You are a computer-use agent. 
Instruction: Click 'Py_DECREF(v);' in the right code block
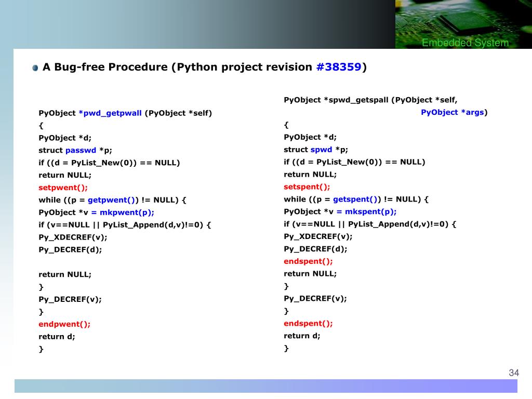315,299
